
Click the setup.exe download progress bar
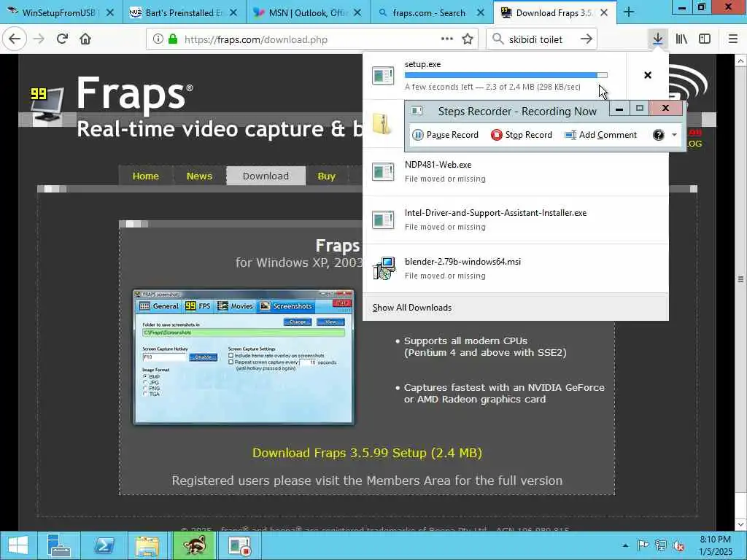coord(506,75)
